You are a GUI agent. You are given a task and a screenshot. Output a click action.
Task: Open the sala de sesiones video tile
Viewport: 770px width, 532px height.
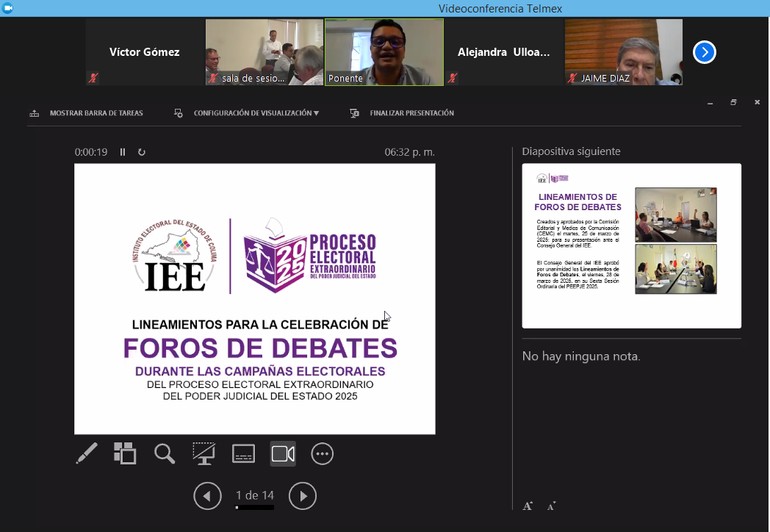point(265,52)
